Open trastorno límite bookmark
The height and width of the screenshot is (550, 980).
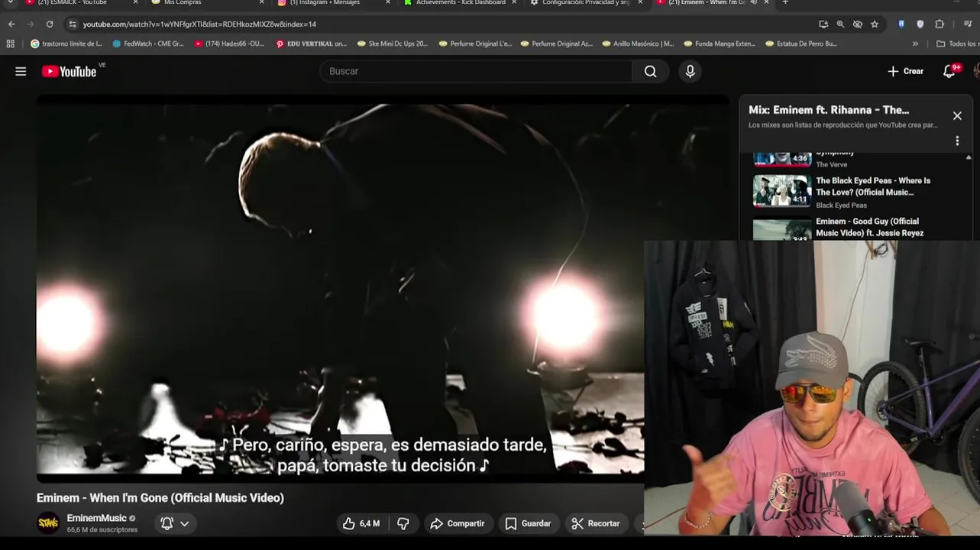point(66,44)
